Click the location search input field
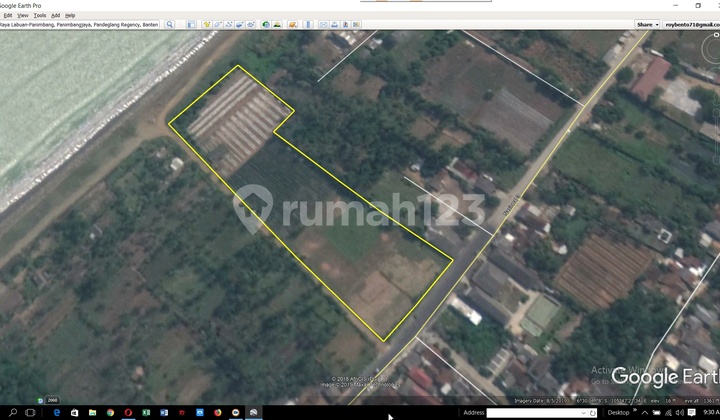The height and width of the screenshot is (420, 720). click(80, 24)
